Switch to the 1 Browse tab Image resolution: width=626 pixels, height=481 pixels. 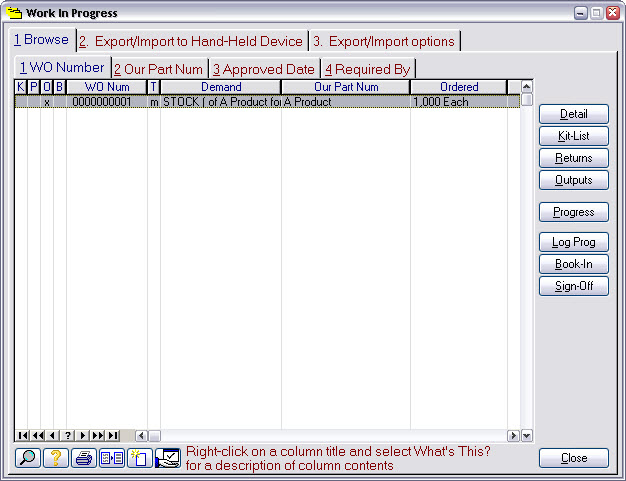click(x=42, y=40)
